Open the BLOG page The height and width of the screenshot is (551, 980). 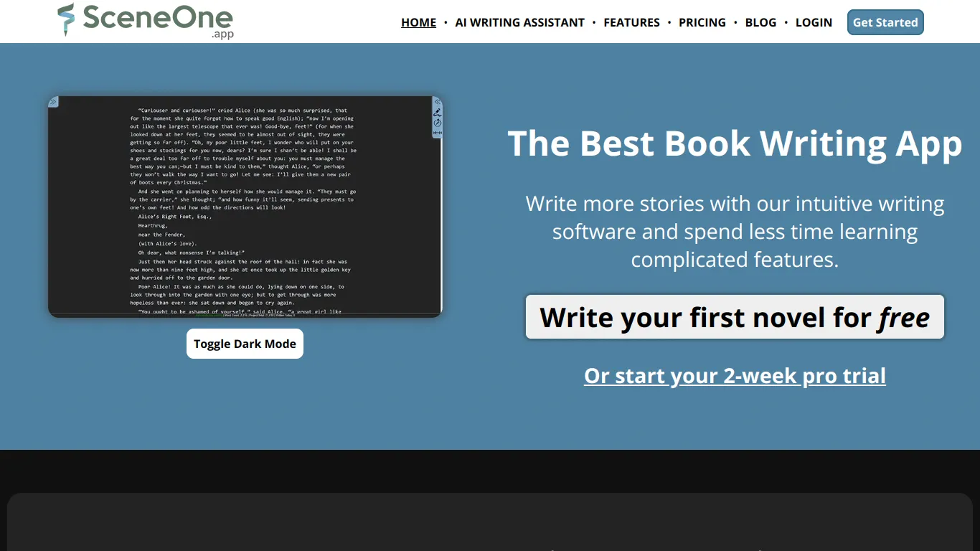(x=760, y=22)
